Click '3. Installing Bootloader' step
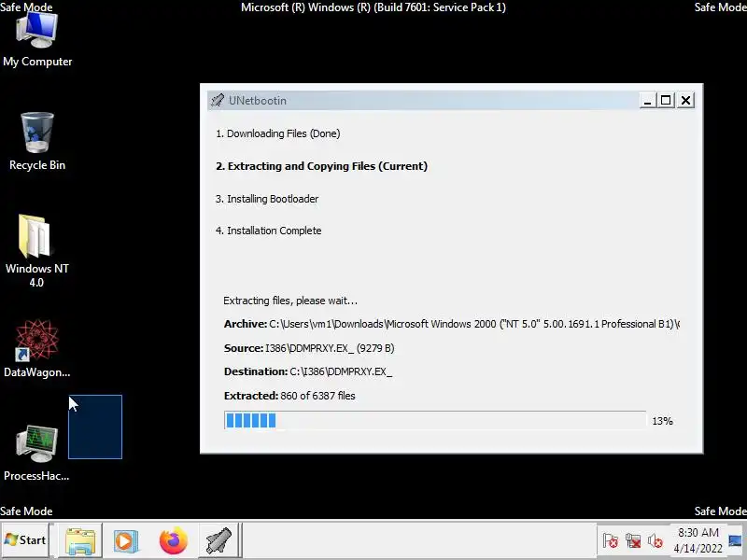This screenshot has width=747, height=560. tap(267, 199)
